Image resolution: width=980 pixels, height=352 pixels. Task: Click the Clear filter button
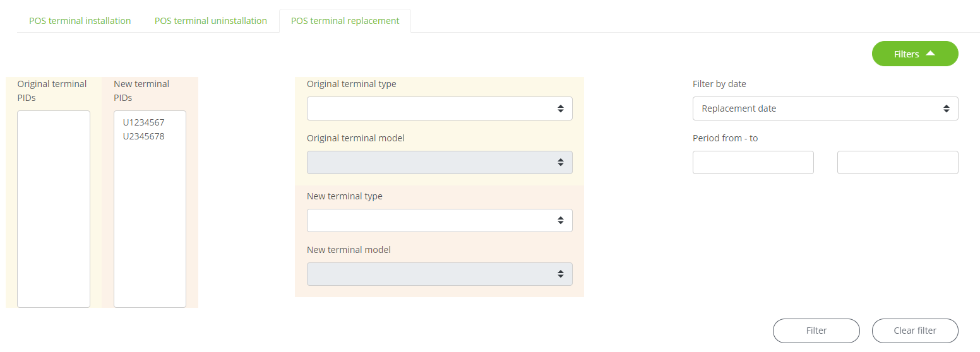tap(915, 331)
